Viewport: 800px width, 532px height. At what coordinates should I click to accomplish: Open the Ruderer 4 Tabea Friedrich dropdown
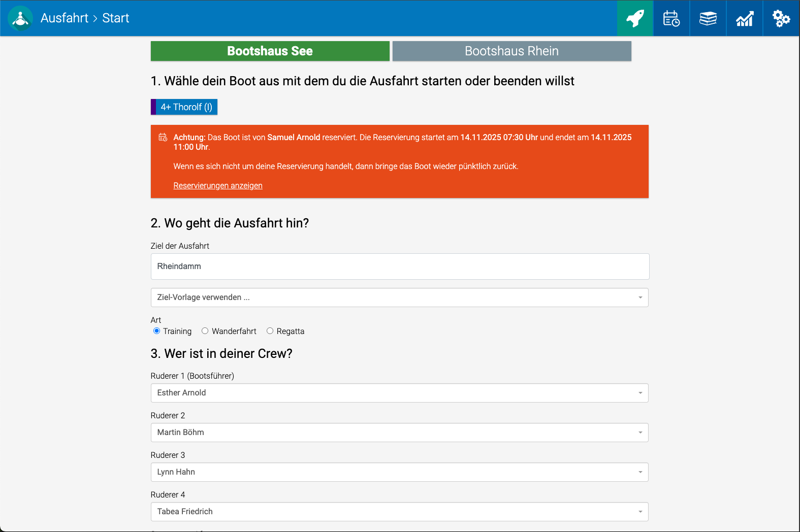click(x=399, y=512)
